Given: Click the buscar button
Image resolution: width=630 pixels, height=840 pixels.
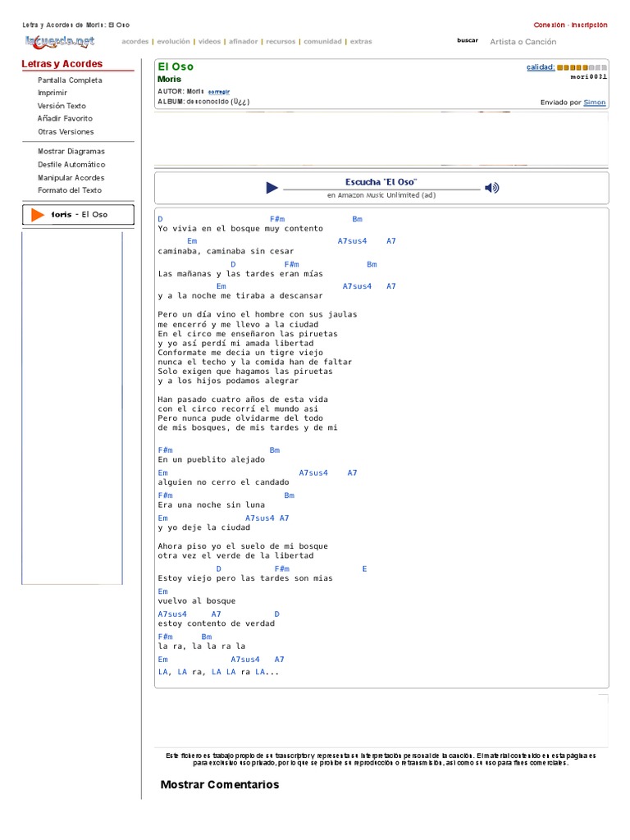Looking at the screenshot, I should tap(467, 40).
